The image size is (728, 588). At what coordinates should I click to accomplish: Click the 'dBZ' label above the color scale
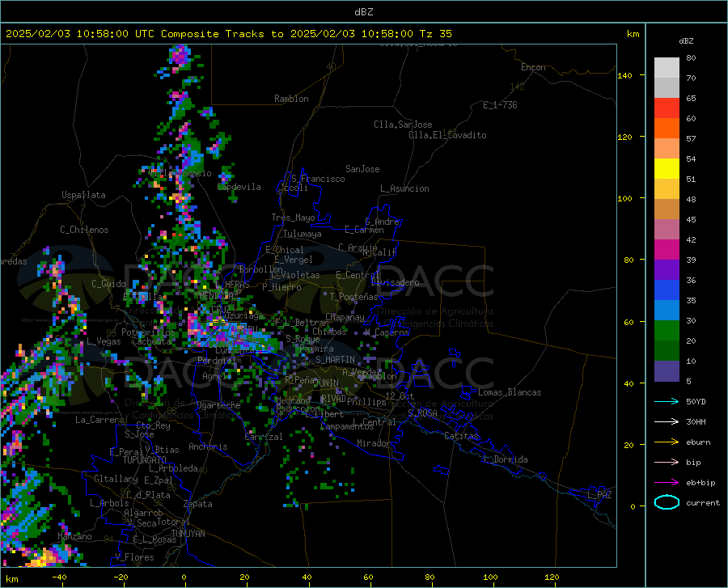click(x=686, y=40)
